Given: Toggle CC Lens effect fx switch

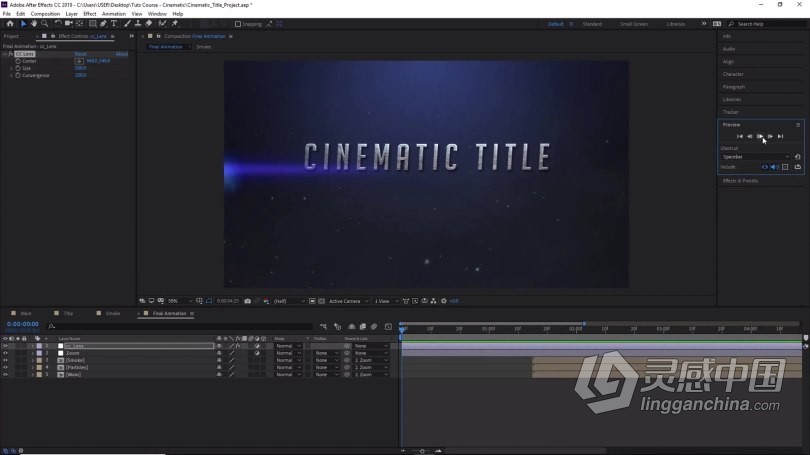Looking at the screenshot, I should (10, 54).
